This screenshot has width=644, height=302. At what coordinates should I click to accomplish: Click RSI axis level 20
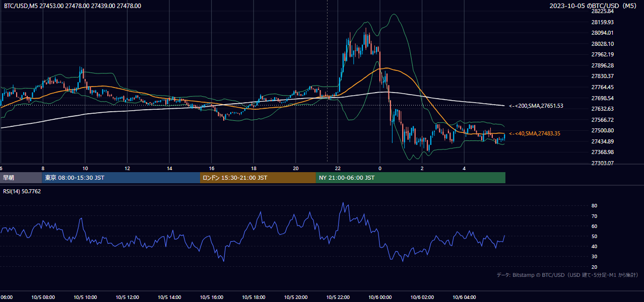[594, 267]
